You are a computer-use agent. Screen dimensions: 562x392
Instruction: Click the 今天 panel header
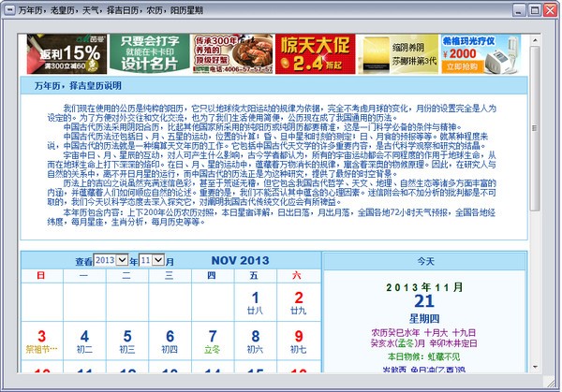pyautogui.click(x=425, y=261)
